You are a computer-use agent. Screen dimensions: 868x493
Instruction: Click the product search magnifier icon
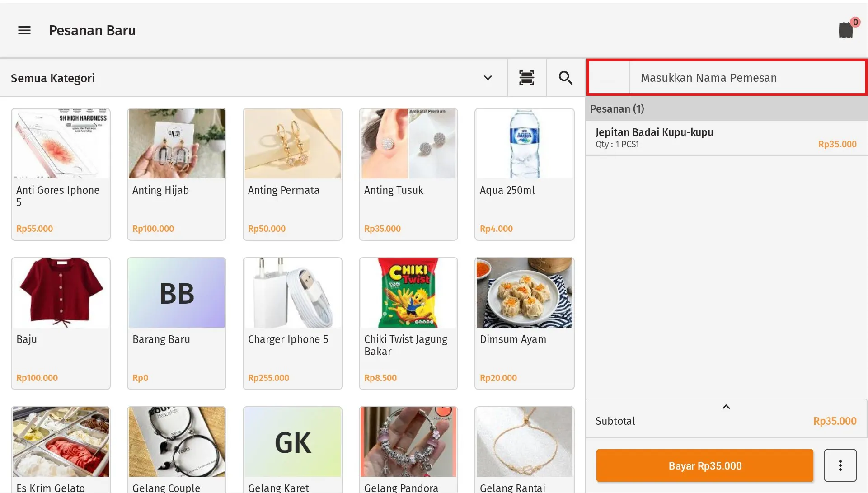tap(565, 78)
